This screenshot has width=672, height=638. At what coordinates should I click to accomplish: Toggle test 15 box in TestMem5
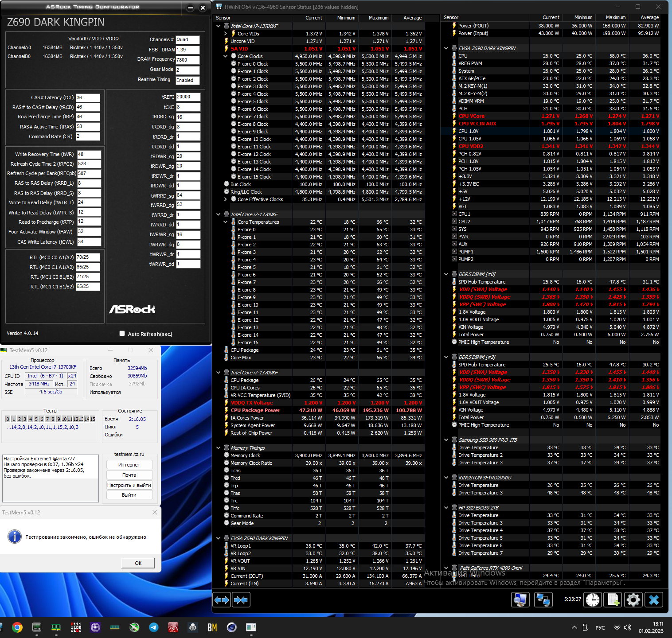coord(93,419)
